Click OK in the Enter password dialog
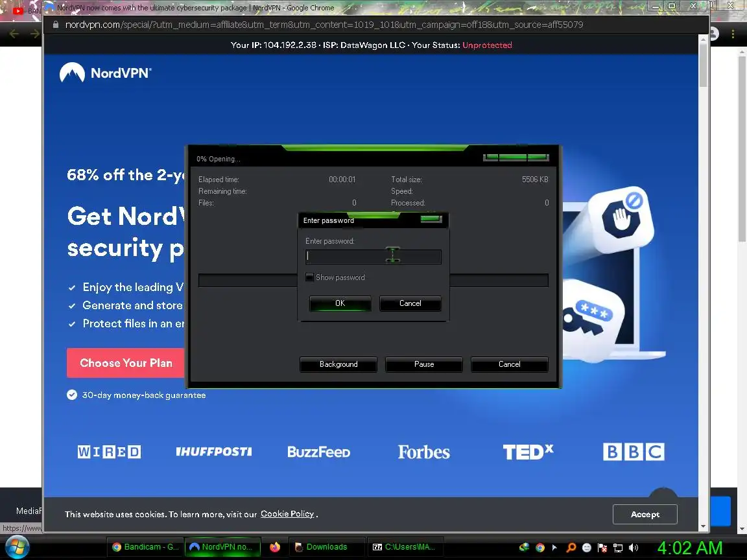Screen dimensions: 747x560 [x=340, y=303]
